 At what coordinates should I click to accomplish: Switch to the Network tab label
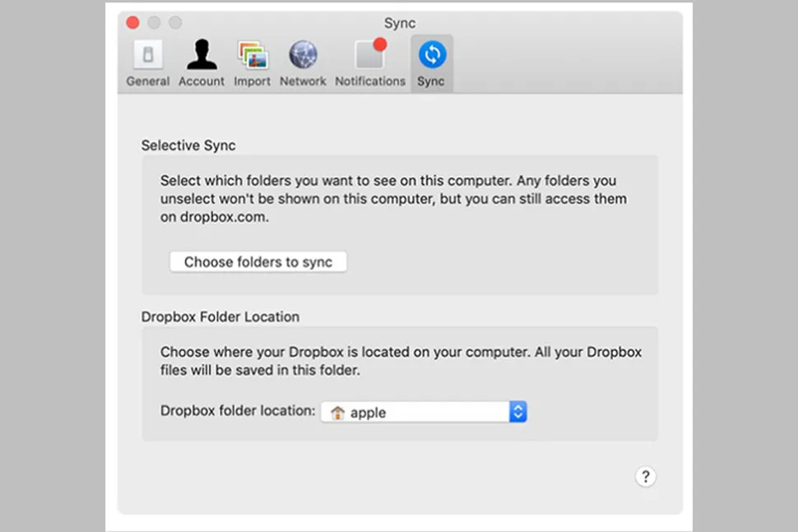pos(303,81)
